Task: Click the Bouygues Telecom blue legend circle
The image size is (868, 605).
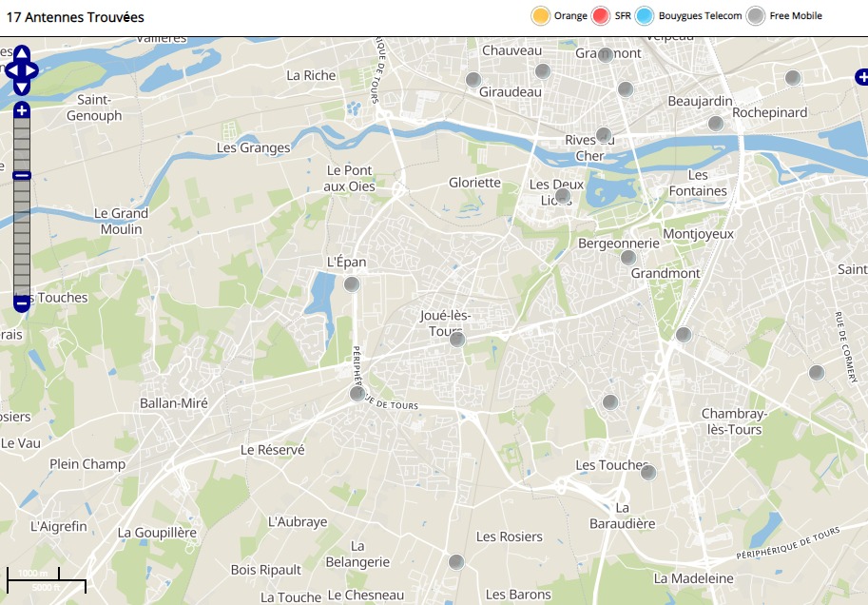Action: pyautogui.click(x=645, y=16)
